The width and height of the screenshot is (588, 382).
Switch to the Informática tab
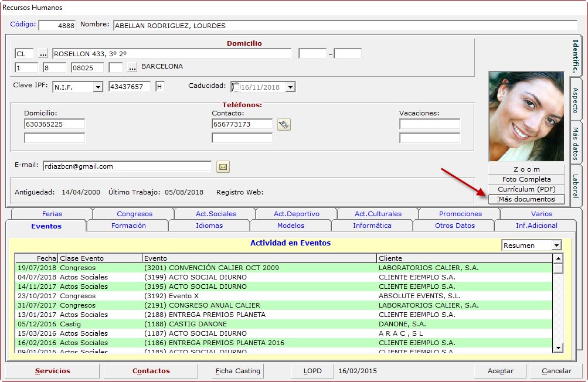pyautogui.click(x=372, y=226)
